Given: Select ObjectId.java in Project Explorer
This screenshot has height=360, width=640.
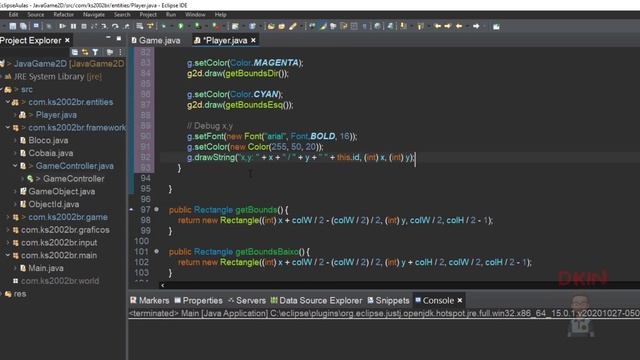Looking at the screenshot, I should tap(53, 204).
